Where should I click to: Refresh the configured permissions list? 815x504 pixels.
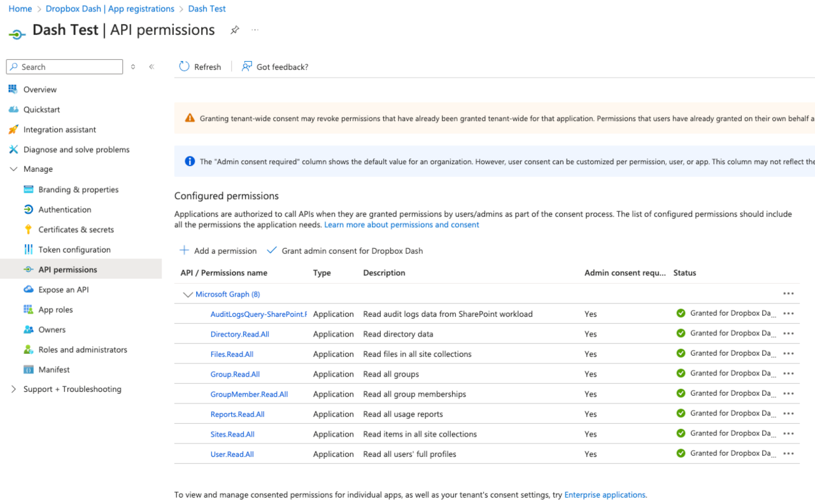coord(200,66)
